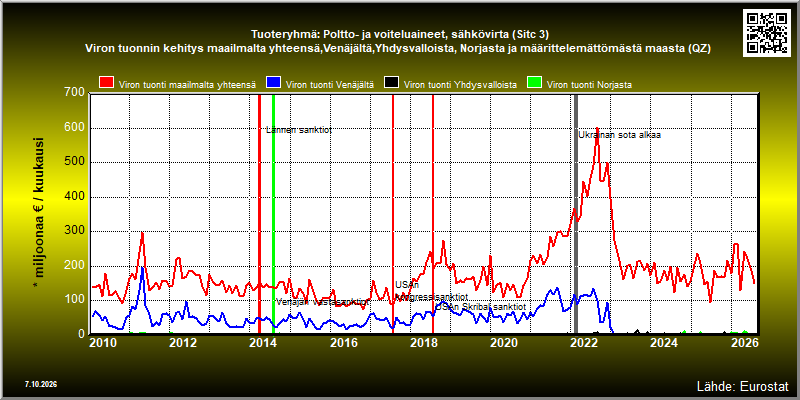Click the y-axis value 0
This screenshot has height=400, width=800.
pyautogui.click(x=81, y=334)
